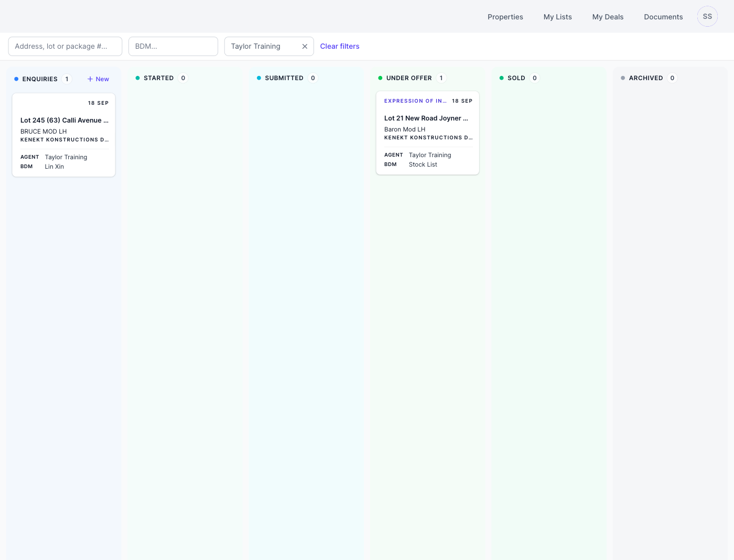Open My Deals in navigation
This screenshot has height=560, width=734.
[608, 17]
